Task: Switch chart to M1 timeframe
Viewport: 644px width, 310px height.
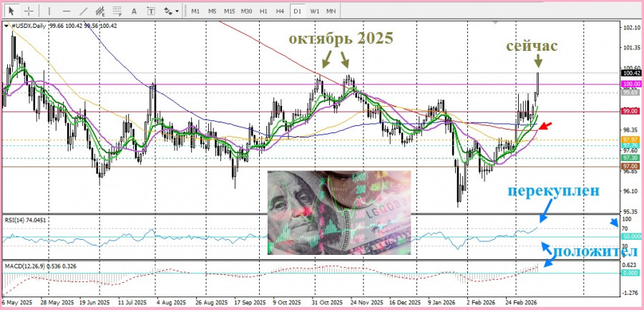Action: click(x=195, y=11)
